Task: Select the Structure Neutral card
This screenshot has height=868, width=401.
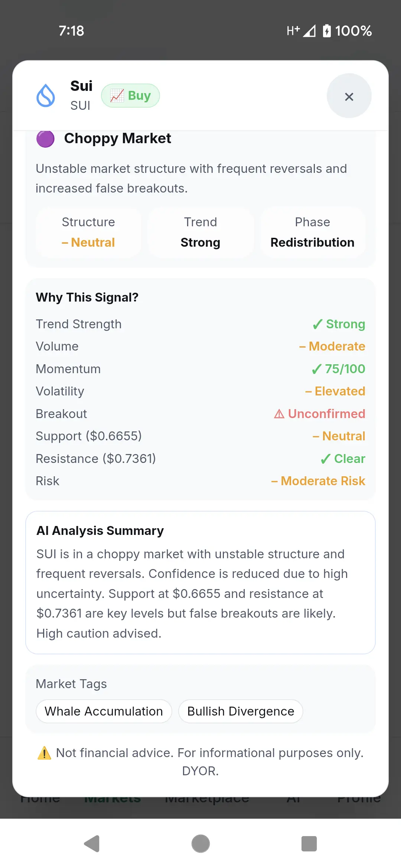Action: click(88, 232)
